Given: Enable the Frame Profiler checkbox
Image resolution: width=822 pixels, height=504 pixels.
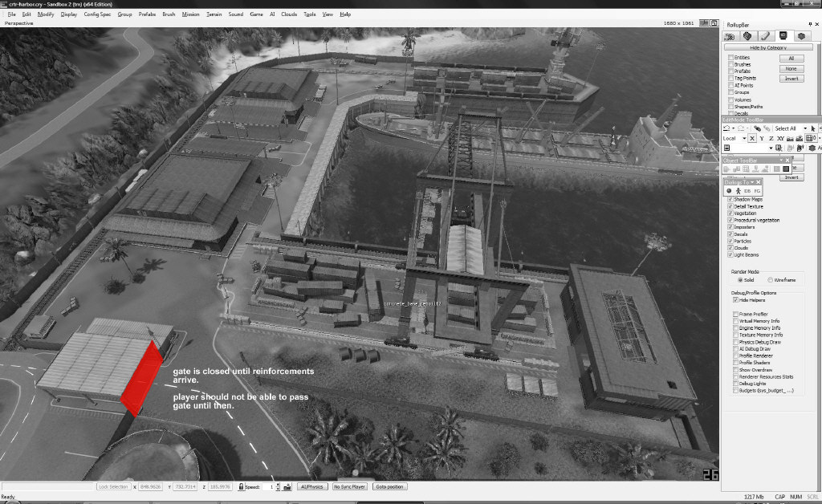Looking at the screenshot, I should [735, 315].
